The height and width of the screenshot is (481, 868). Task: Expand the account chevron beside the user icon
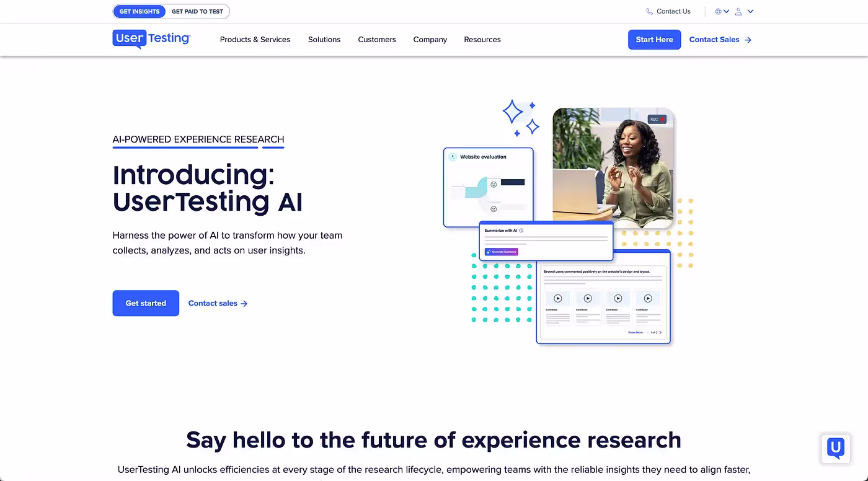tap(750, 11)
